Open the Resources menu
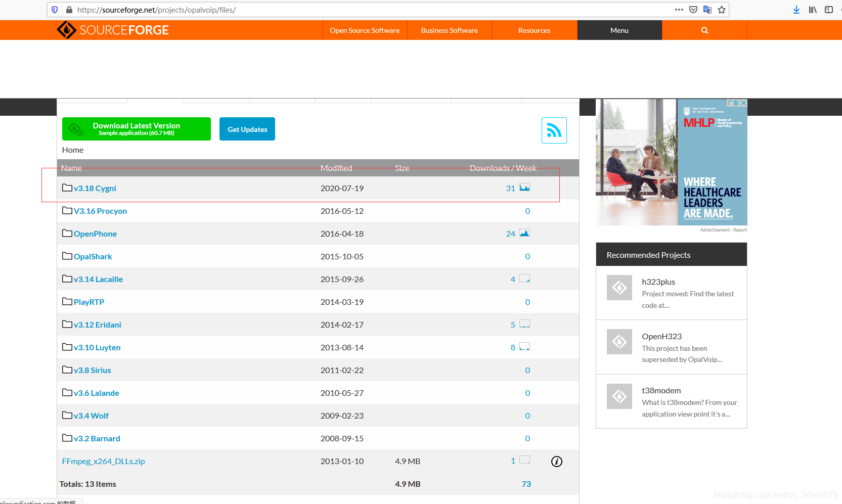Viewport: 842px width, 504px height. [x=535, y=30]
